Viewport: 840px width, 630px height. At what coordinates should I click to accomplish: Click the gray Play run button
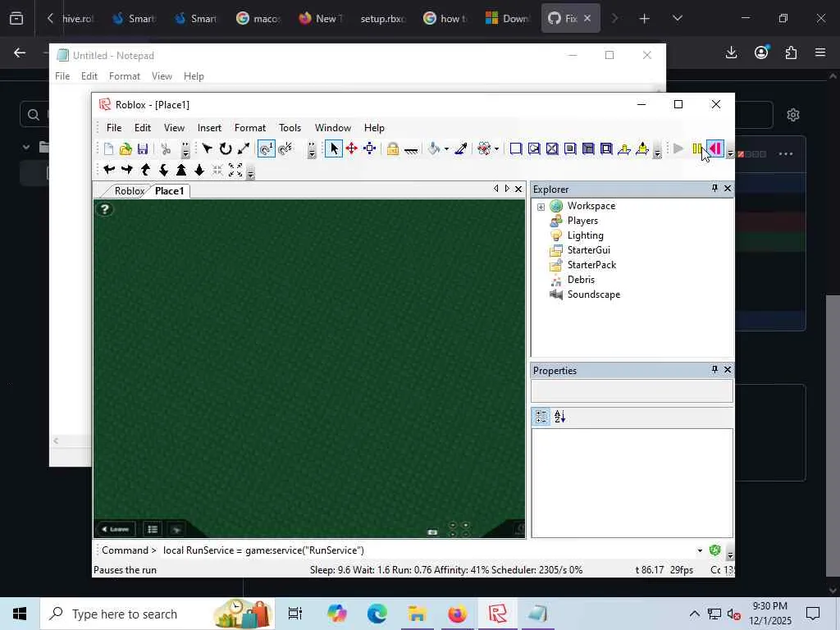(678, 148)
